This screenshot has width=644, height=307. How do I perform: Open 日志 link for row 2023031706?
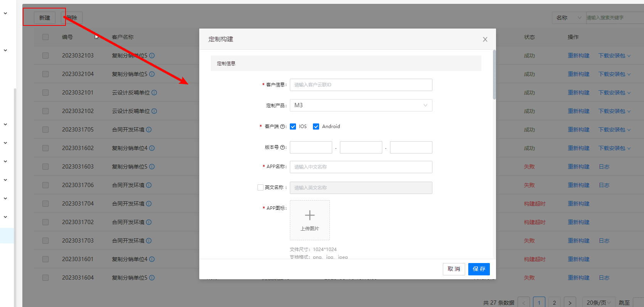pos(604,185)
